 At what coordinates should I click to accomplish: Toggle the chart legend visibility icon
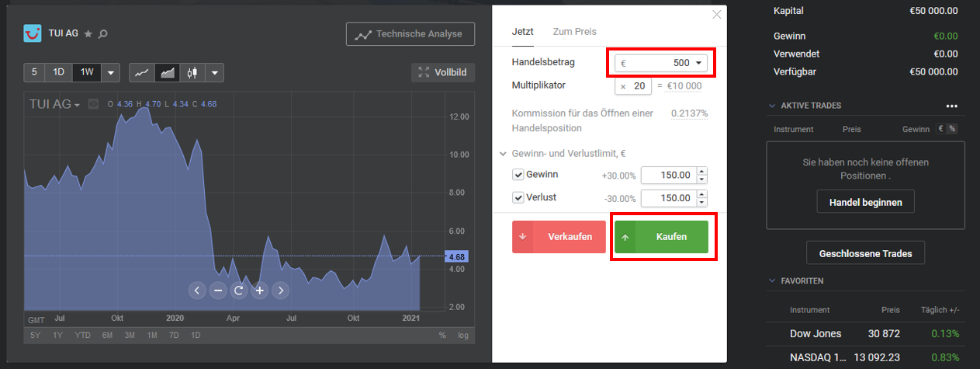[93, 103]
